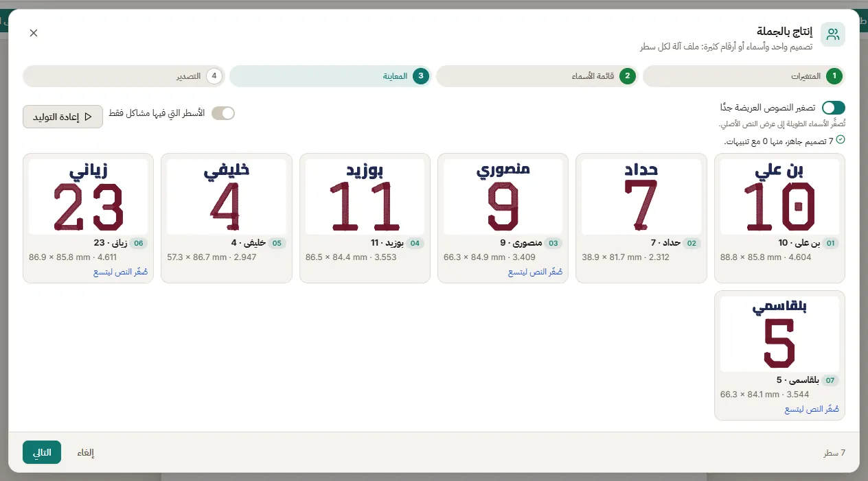Open بن علي 10 design thumbnail
868x481 pixels.
pos(779,197)
